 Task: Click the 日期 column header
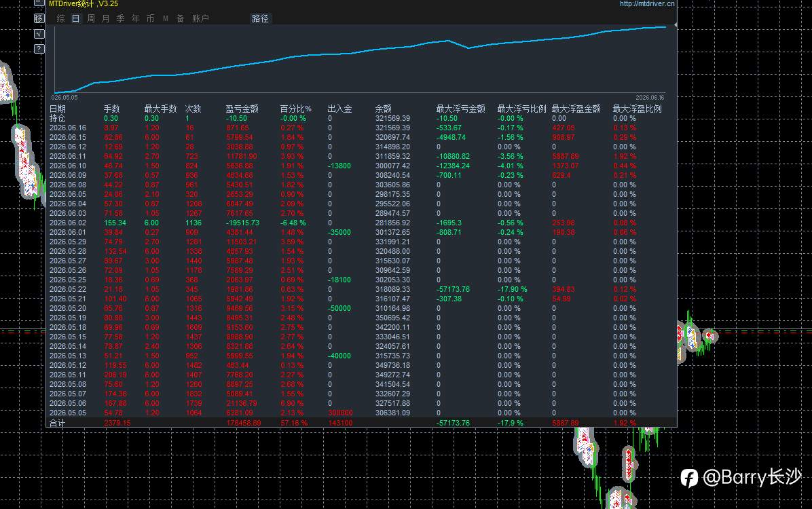click(x=58, y=109)
